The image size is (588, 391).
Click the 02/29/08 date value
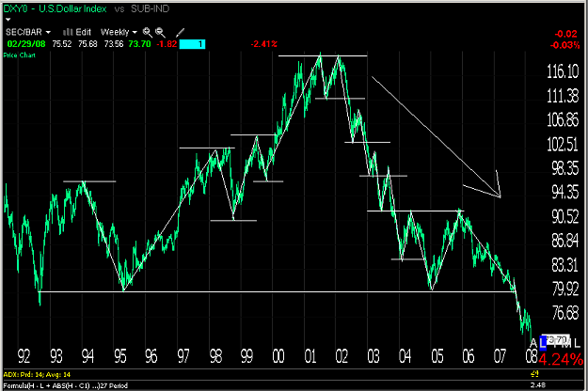[26, 44]
